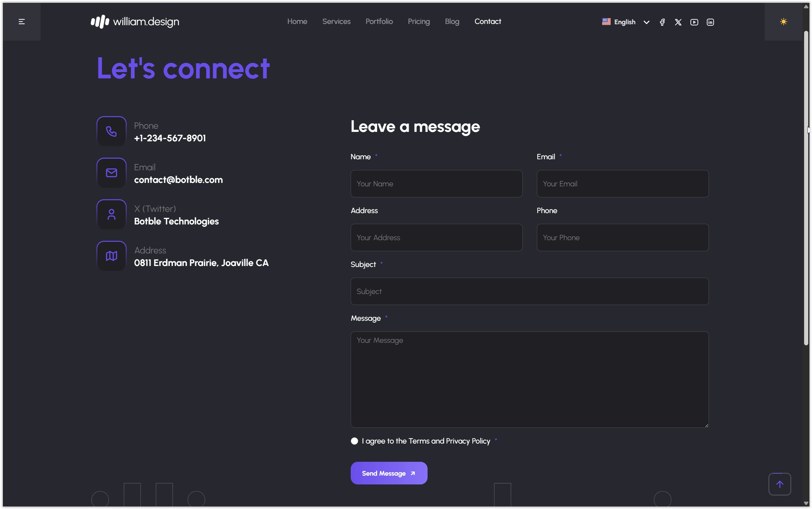Click inside the Your Name field
Screen dimensions: 812x509
click(x=436, y=184)
